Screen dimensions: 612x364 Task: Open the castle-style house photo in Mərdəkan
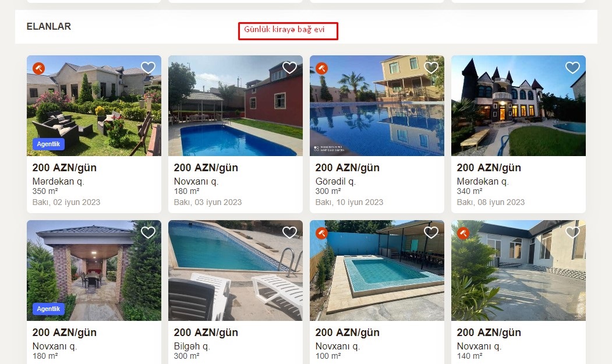(x=518, y=106)
